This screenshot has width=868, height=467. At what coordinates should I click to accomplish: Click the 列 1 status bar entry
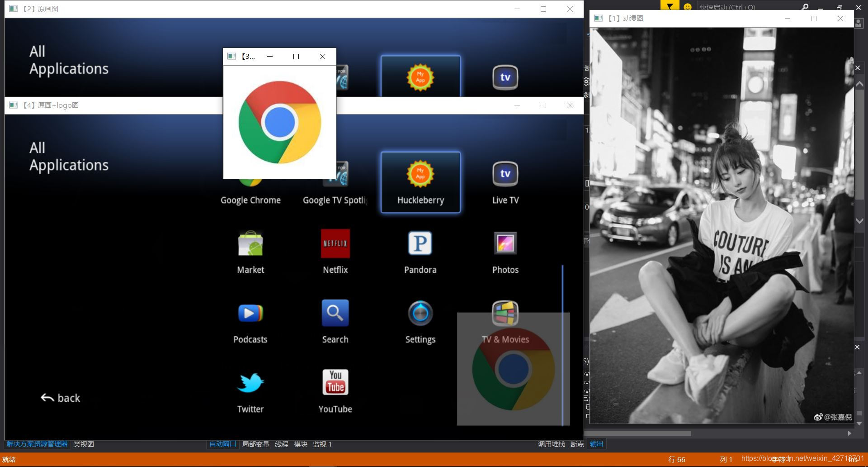(x=726, y=459)
